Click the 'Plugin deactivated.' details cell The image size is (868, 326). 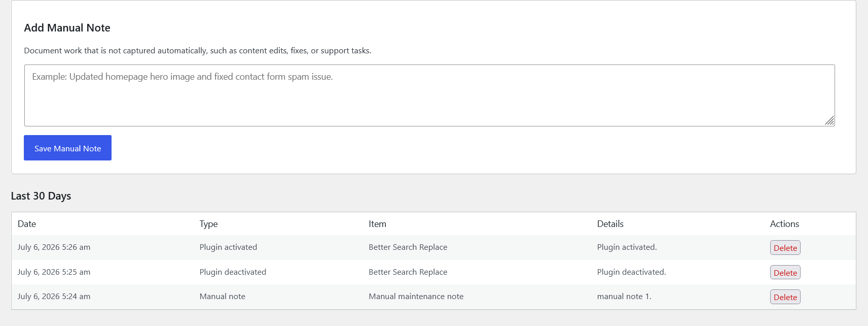631,272
